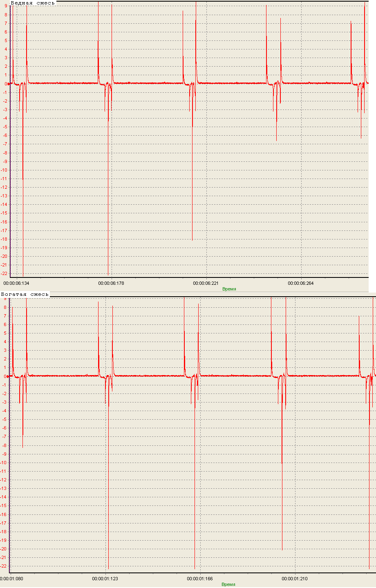This screenshot has height=588, width=376.
Task: Select the -22 value on Бедная смесь axis
Action: point(4,274)
